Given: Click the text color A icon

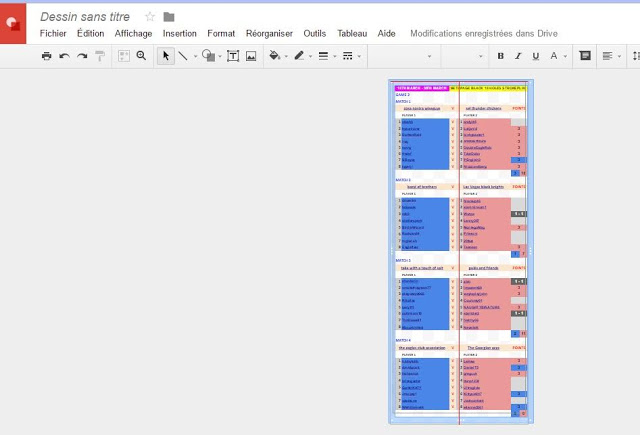Looking at the screenshot, I should pos(554,56).
